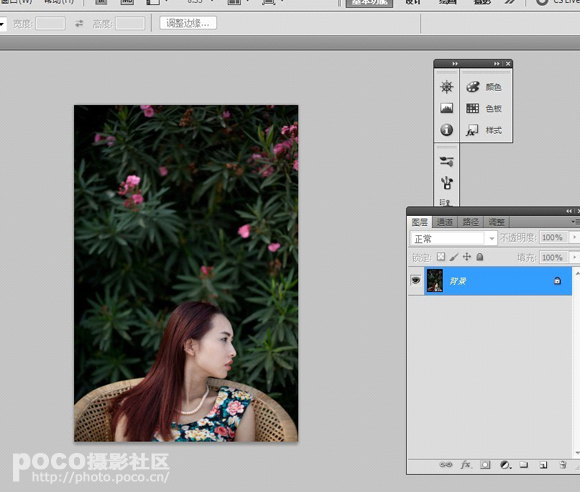Click the portrait photo on the canvas

coord(186,273)
